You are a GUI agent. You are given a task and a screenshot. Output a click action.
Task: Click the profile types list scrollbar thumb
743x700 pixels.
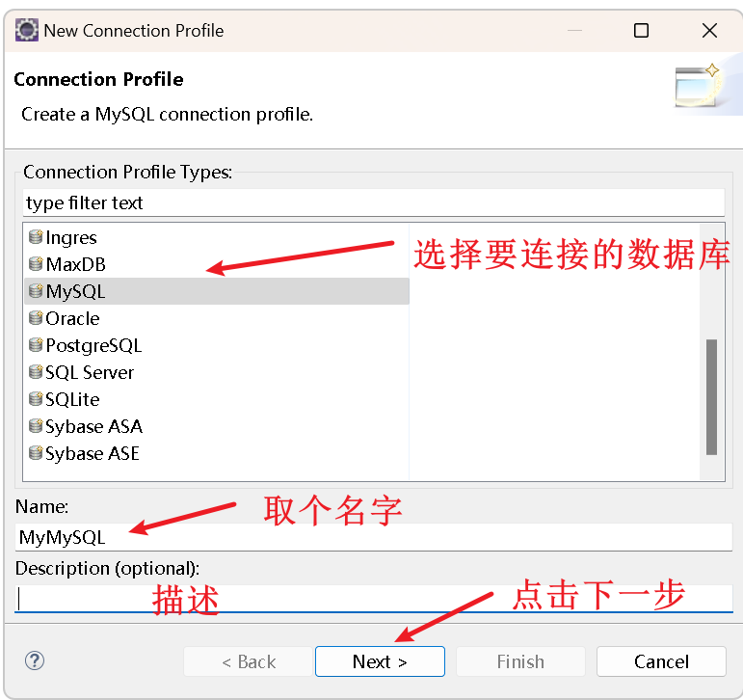[x=711, y=396]
